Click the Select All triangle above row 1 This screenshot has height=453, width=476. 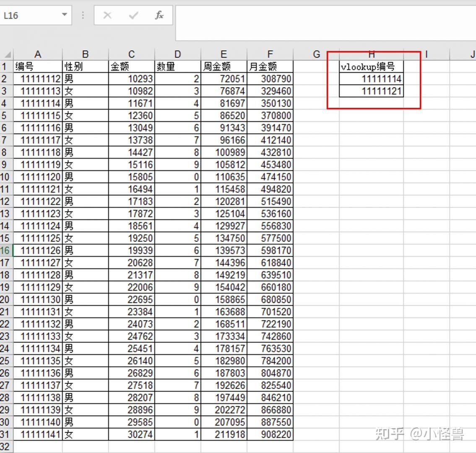pyautogui.click(x=7, y=54)
